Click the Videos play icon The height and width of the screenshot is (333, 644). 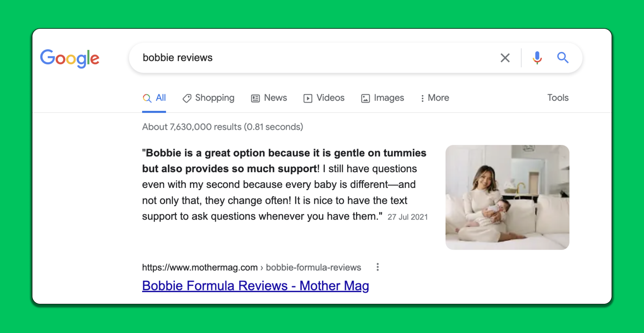[x=308, y=98]
